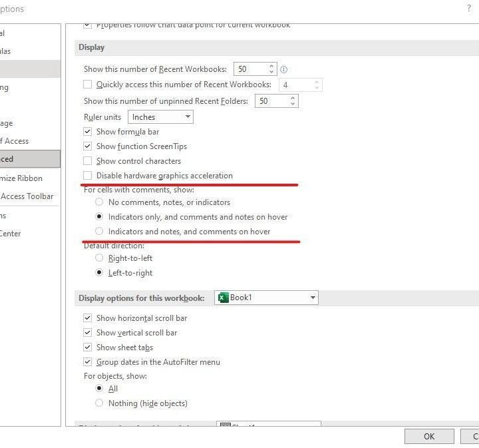Enable Show control characters
Image resolution: width=479 pixels, height=448 pixels.
pos(87,160)
